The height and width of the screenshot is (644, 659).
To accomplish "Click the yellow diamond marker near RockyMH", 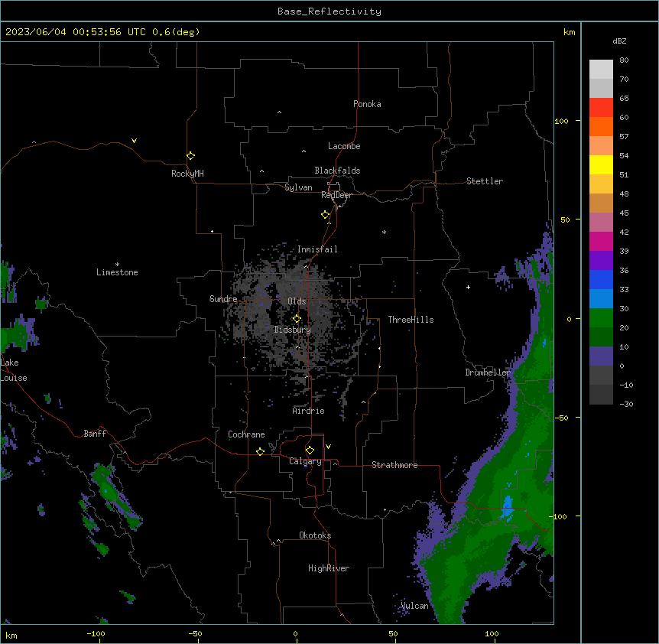I will pyautogui.click(x=191, y=156).
